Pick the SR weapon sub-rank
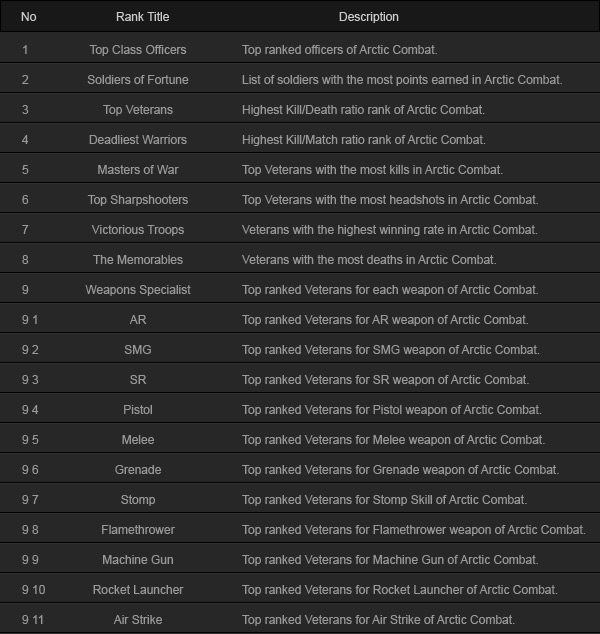This screenshot has width=600, height=634. pos(138,379)
